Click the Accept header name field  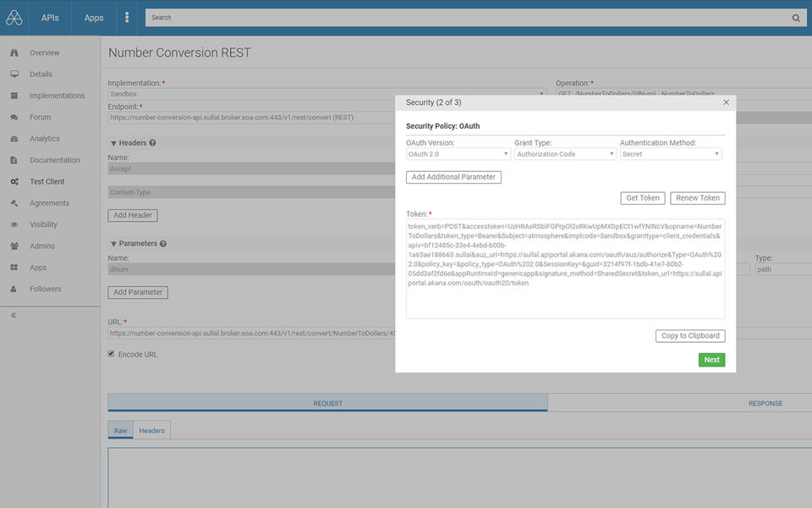click(251, 169)
